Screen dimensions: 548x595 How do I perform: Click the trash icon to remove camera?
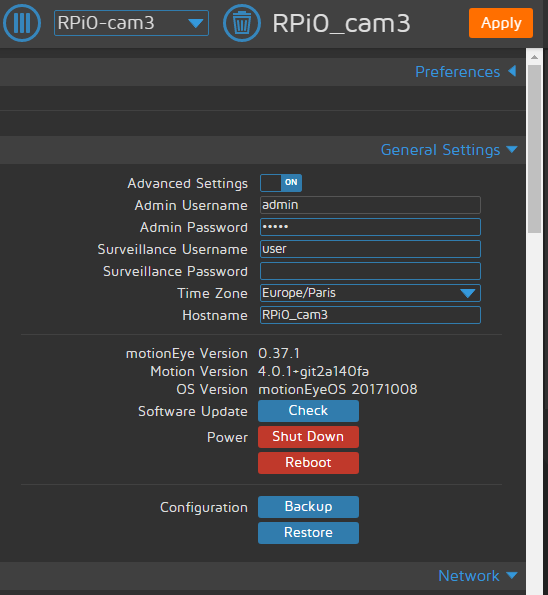click(242, 23)
